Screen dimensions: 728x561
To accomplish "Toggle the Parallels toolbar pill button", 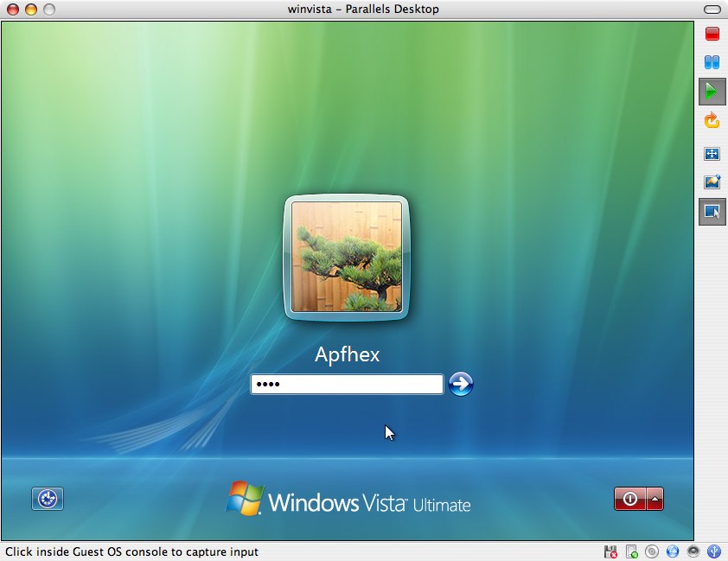I will pos(712,10).
